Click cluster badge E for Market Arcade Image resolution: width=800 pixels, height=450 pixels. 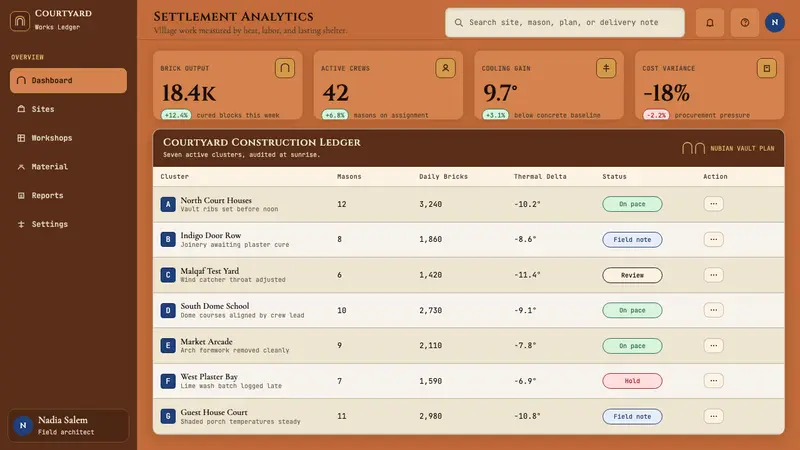click(x=168, y=345)
